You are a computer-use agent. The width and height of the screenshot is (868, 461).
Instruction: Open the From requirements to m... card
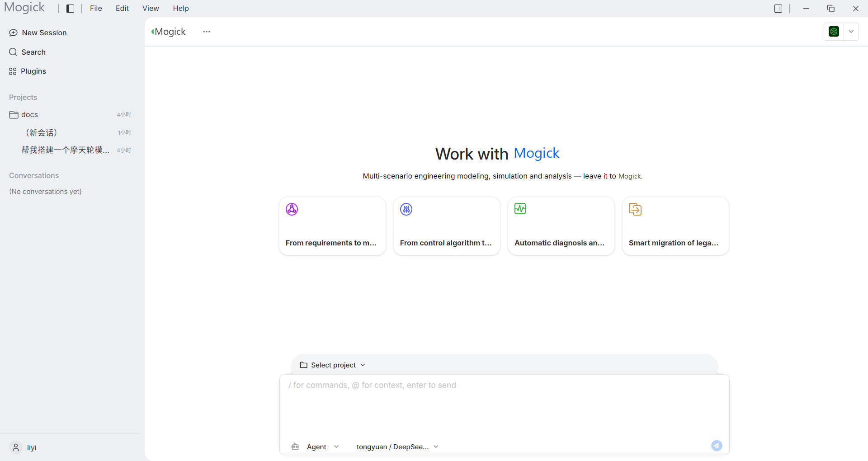click(x=332, y=226)
